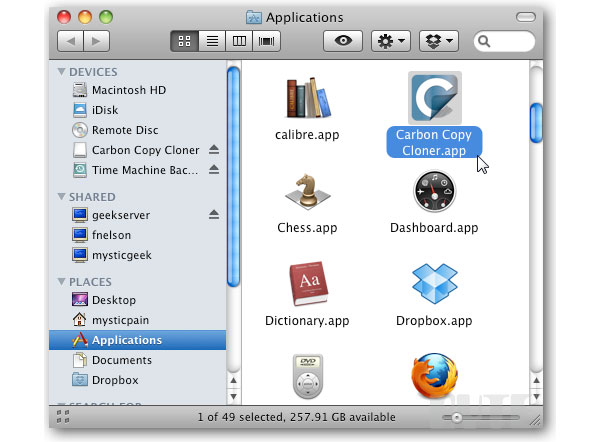Click the Quick Look eye button
This screenshot has width=600, height=442.
click(343, 41)
